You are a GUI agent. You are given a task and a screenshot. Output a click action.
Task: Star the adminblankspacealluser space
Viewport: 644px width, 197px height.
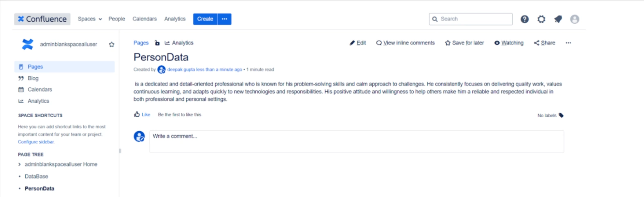(112, 45)
